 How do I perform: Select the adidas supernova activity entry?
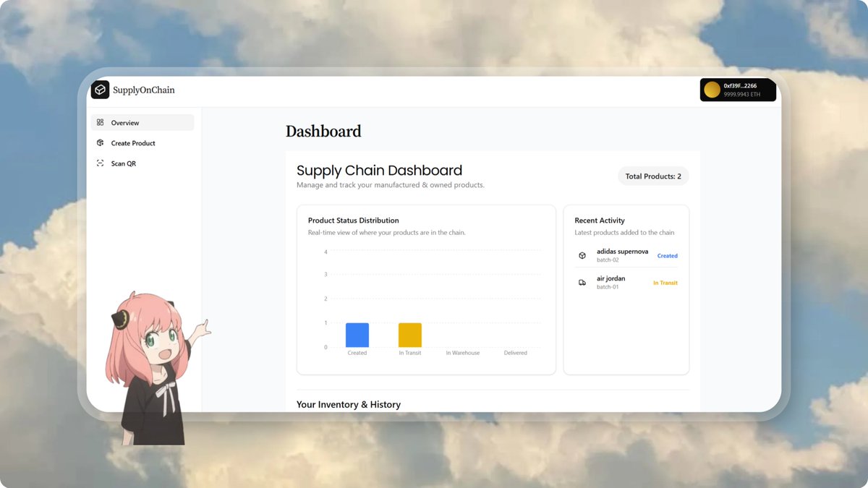(626, 255)
